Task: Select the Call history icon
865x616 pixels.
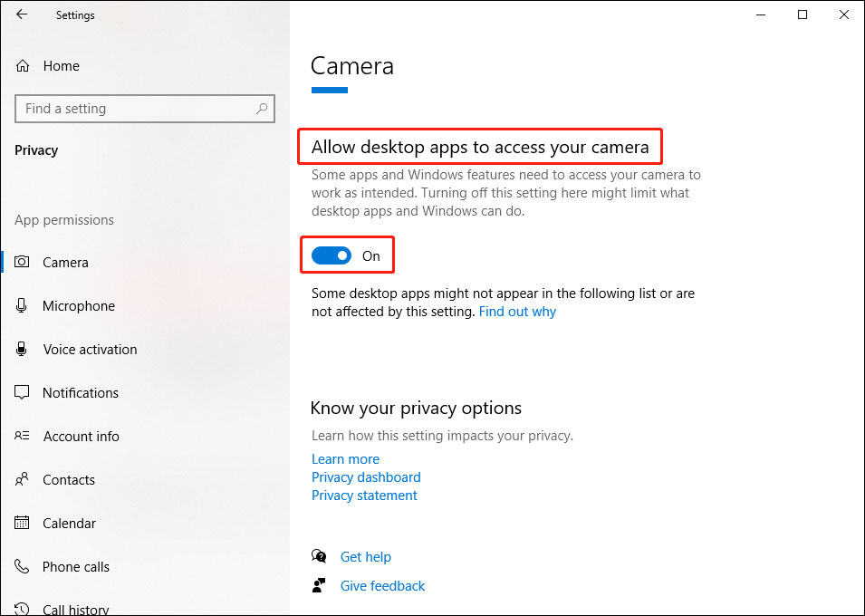Action: point(22,608)
